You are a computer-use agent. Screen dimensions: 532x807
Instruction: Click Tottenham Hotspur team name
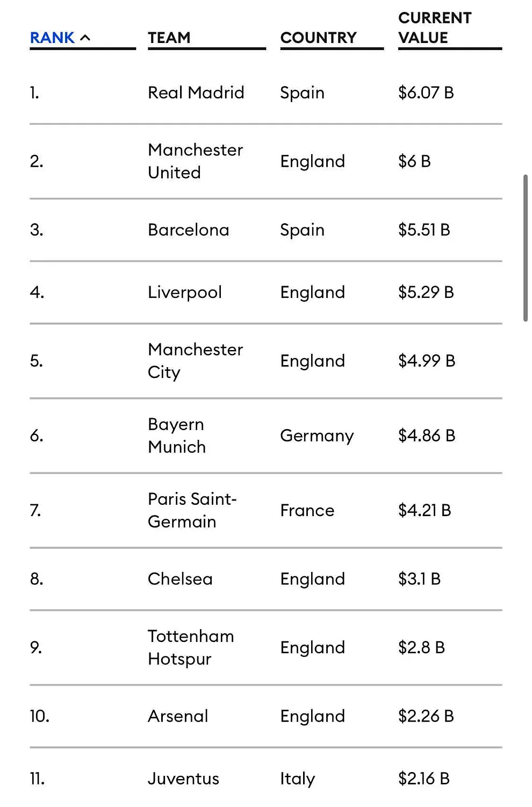pyautogui.click(x=191, y=647)
